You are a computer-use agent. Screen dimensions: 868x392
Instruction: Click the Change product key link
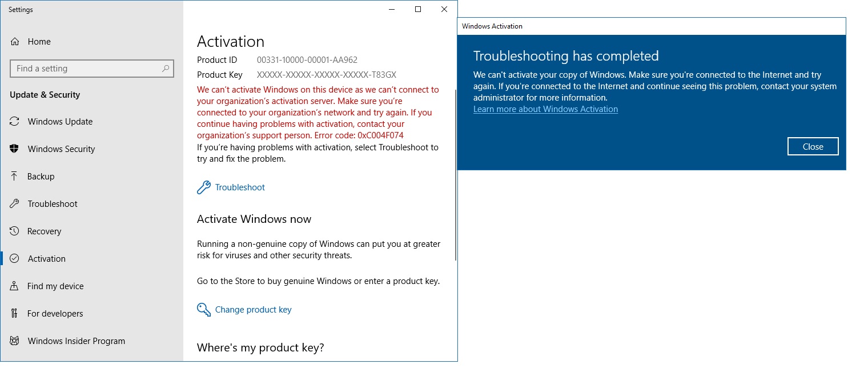[x=253, y=310]
